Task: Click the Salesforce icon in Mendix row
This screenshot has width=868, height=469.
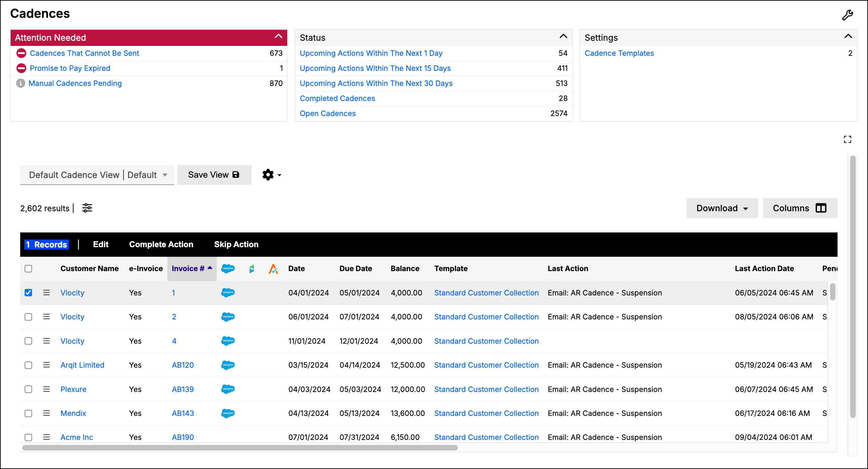Action: [228, 413]
